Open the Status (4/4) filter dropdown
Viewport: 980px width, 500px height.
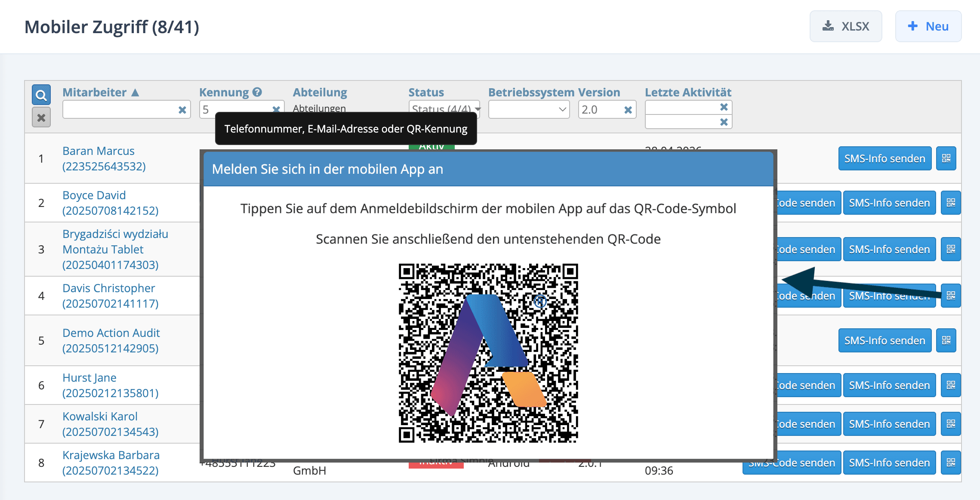pos(444,107)
